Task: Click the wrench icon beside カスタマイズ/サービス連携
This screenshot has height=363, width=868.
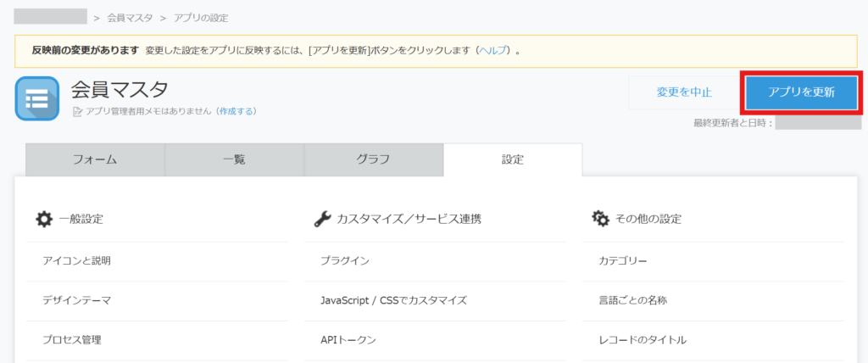Action: [x=322, y=219]
